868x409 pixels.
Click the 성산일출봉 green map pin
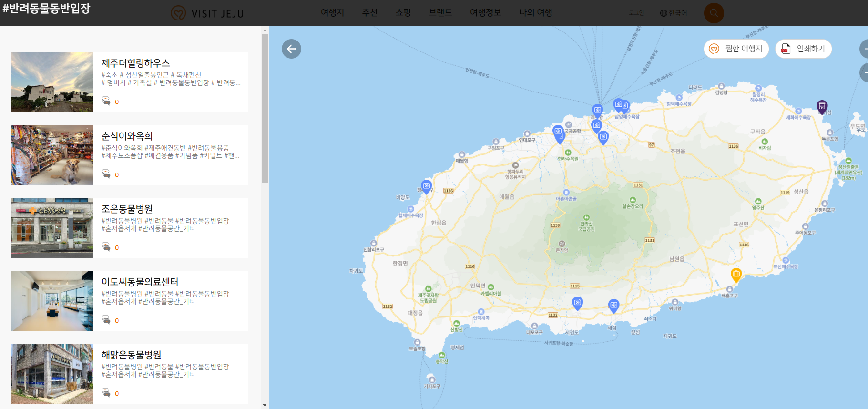coord(848,161)
